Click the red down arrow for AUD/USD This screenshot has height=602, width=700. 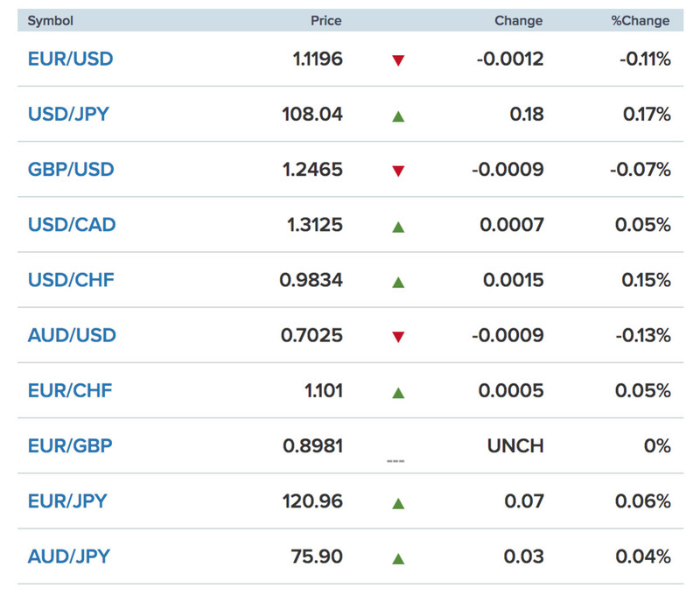[x=398, y=337]
